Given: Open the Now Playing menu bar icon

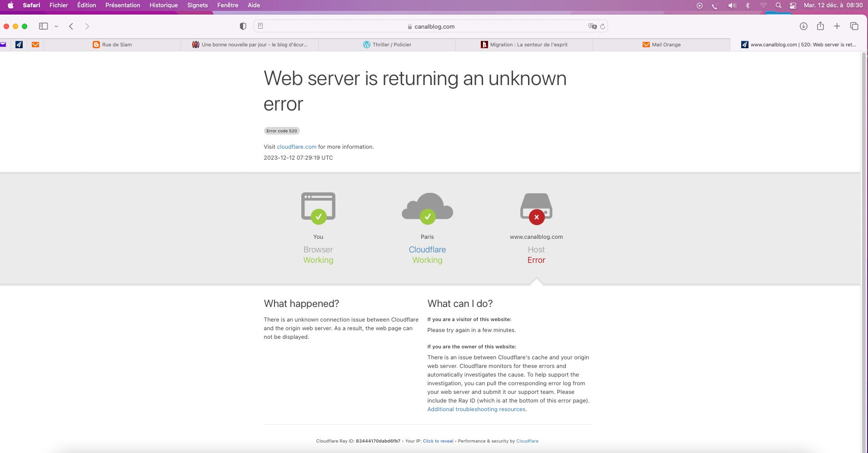Looking at the screenshot, I should 699,5.
